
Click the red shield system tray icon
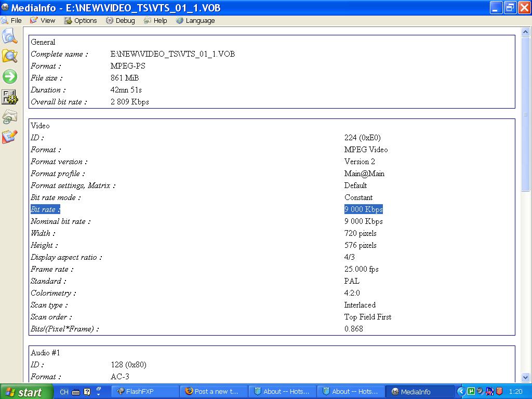click(499, 392)
